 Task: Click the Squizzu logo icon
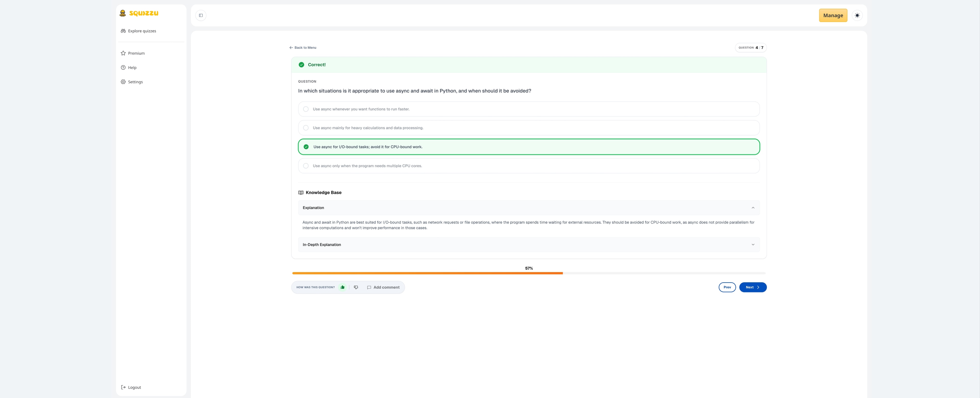tap(122, 13)
